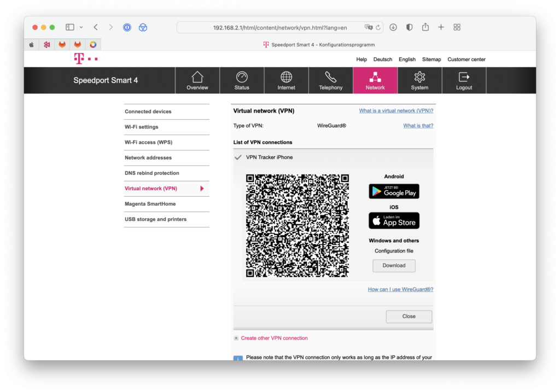Open the share icon in Safari toolbar

tap(425, 27)
